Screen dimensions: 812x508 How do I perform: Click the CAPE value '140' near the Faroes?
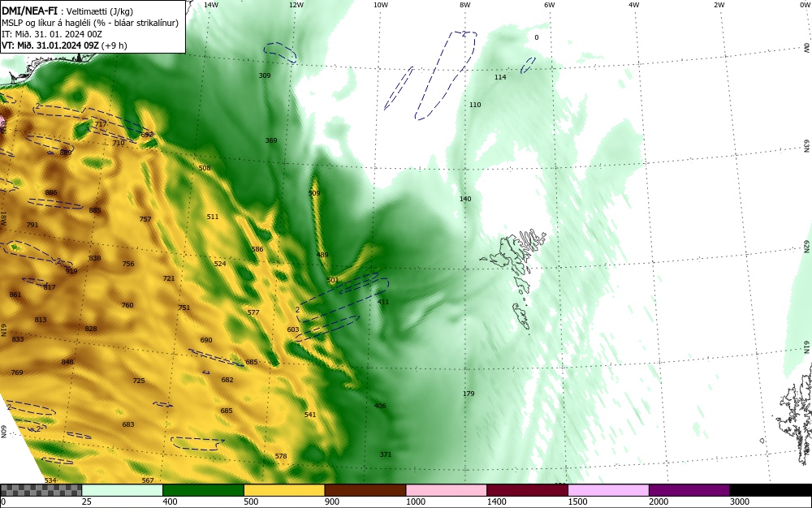click(465, 199)
